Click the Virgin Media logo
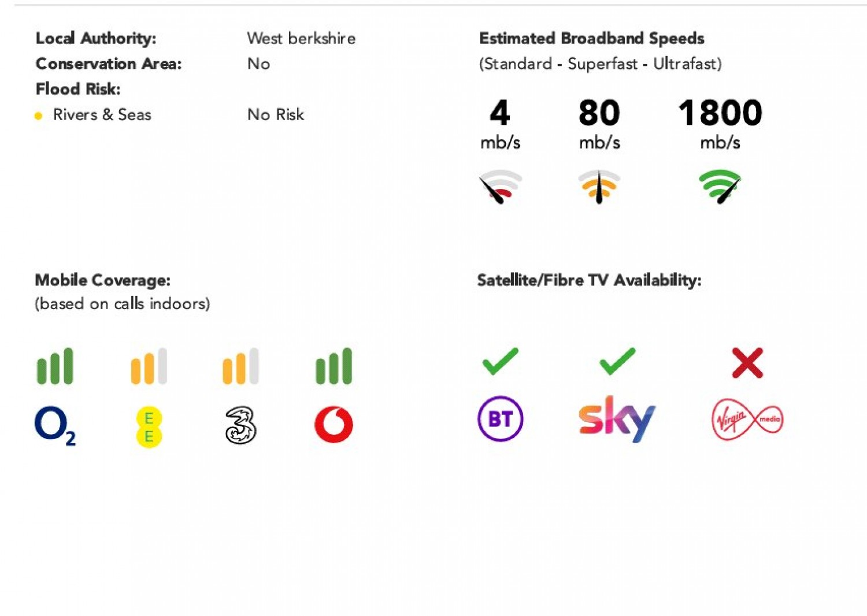867x616 pixels. point(747,420)
